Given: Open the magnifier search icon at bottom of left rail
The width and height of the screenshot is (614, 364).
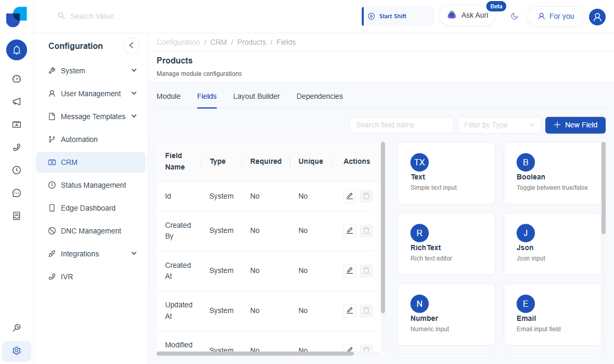Looking at the screenshot, I should 17,328.
